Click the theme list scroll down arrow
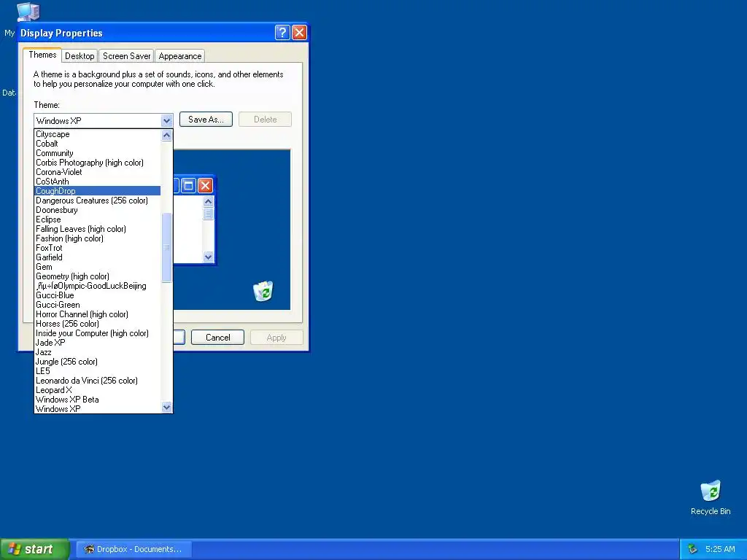This screenshot has width=747, height=560. click(x=166, y=407)
